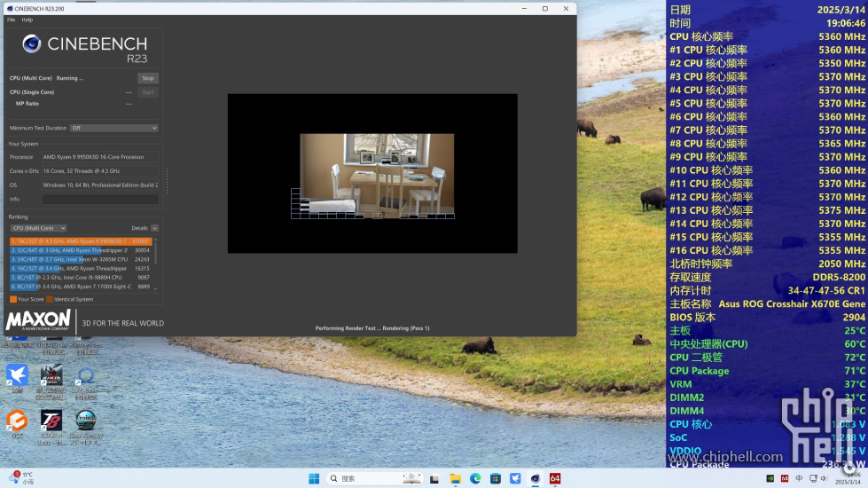
Task: Open Task View from the taskbar
Action: tap(434, 478)
